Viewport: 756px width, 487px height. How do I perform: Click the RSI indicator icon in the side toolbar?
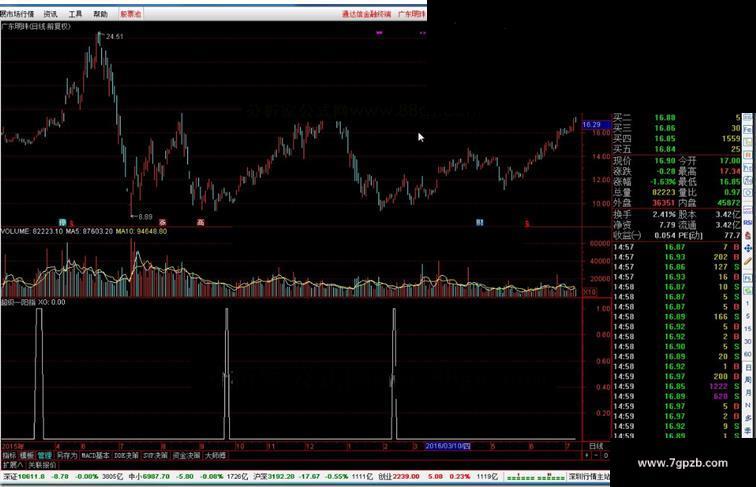pyautogui.click(x=748, y=223)
